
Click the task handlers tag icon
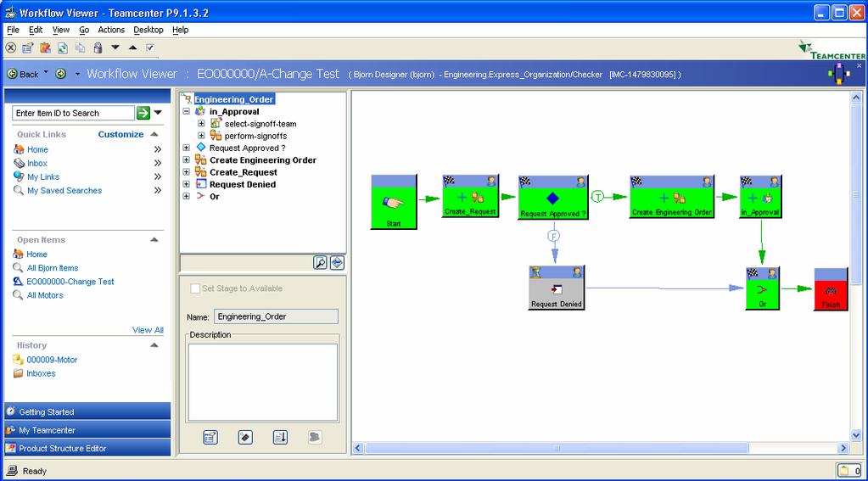(x=245, y=437)
